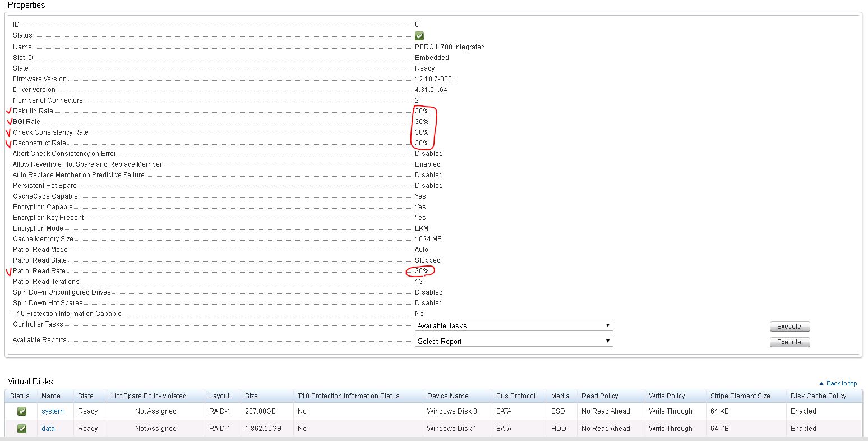Open the 'system' virtual disk link
The height and width of the screenshot is (441, 868).
pos(53,411)
